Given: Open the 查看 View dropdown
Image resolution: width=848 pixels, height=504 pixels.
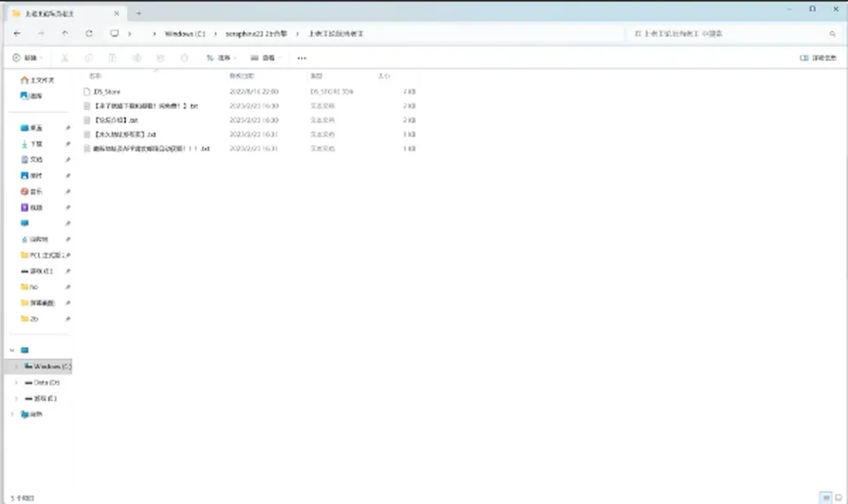Looking at the screenshot, I should tap(266, 57).
